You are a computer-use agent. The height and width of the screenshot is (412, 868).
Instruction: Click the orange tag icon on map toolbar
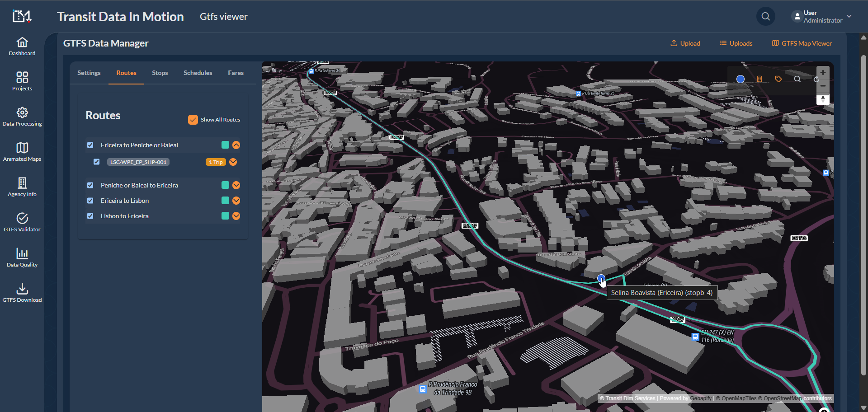tap(778, 79)
